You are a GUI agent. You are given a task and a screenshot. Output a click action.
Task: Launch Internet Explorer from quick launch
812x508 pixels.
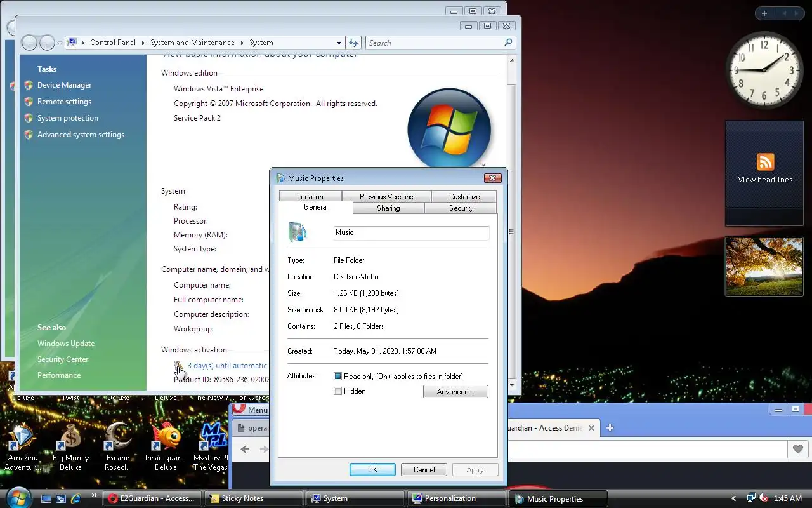tap(76, 498)
